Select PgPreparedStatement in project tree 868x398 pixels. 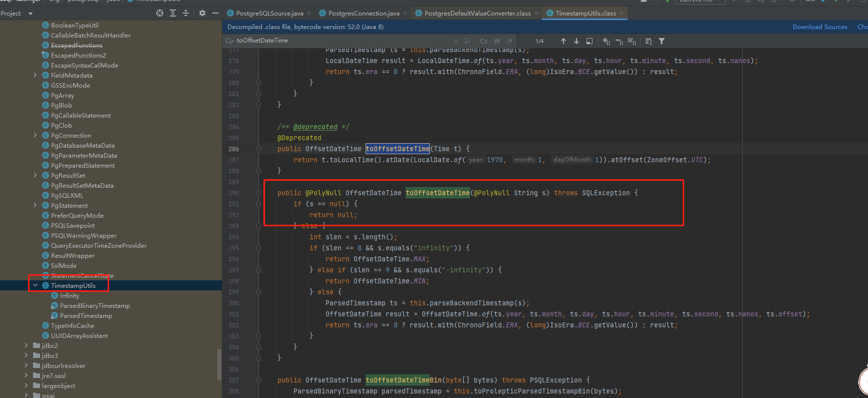click(83, 165)
